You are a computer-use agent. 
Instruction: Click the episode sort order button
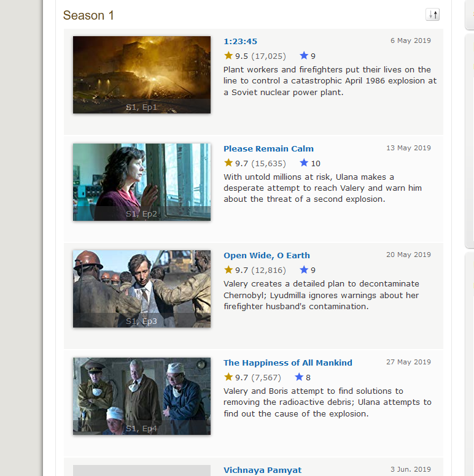(433, 15)
